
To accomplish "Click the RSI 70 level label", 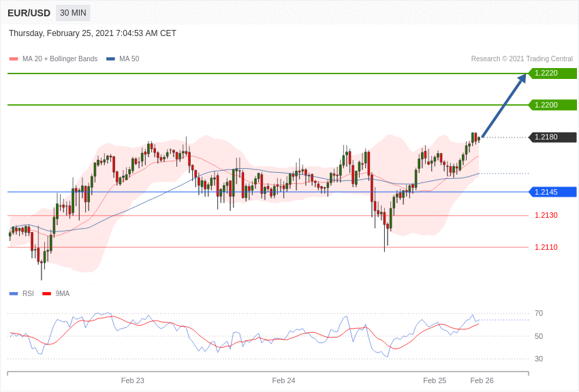I will pos(539,313).
